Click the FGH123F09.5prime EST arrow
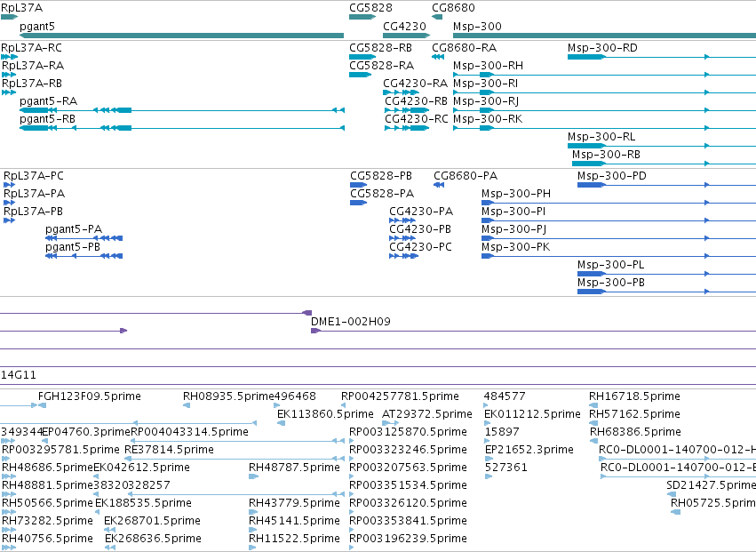Viewport: 756px width, 552px height. coord(43,405)
